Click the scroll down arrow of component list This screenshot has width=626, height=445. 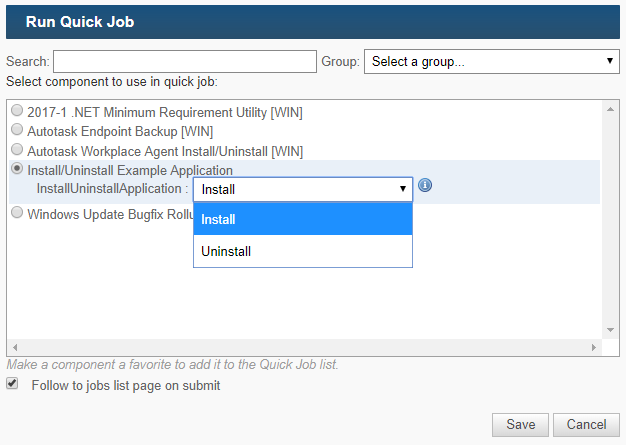coord(610,330)
